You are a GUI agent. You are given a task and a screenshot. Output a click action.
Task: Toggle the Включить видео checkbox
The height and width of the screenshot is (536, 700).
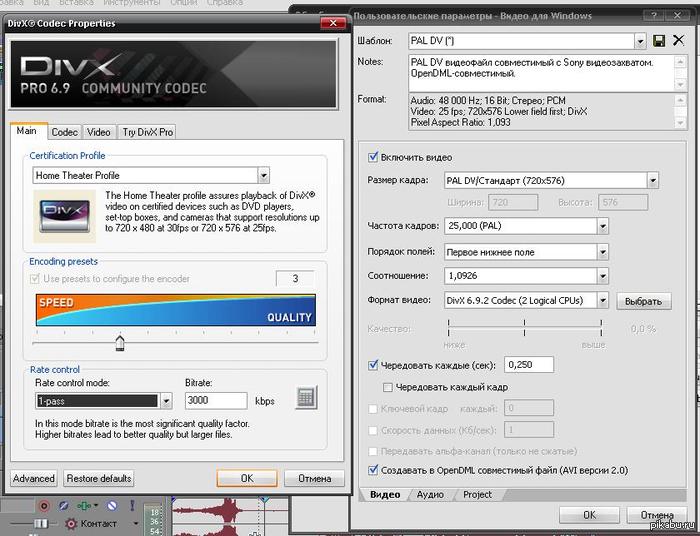click(x=373, y=157)
